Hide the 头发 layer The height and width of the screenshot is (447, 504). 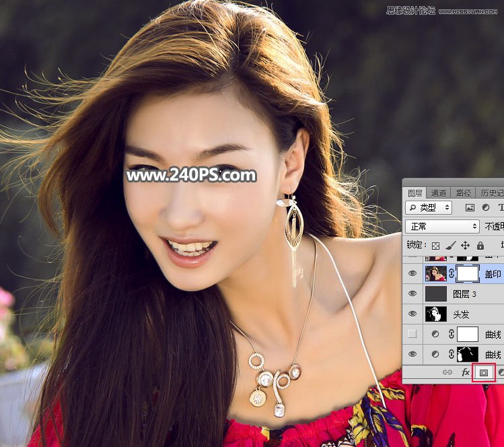click(x=412, y=314)
